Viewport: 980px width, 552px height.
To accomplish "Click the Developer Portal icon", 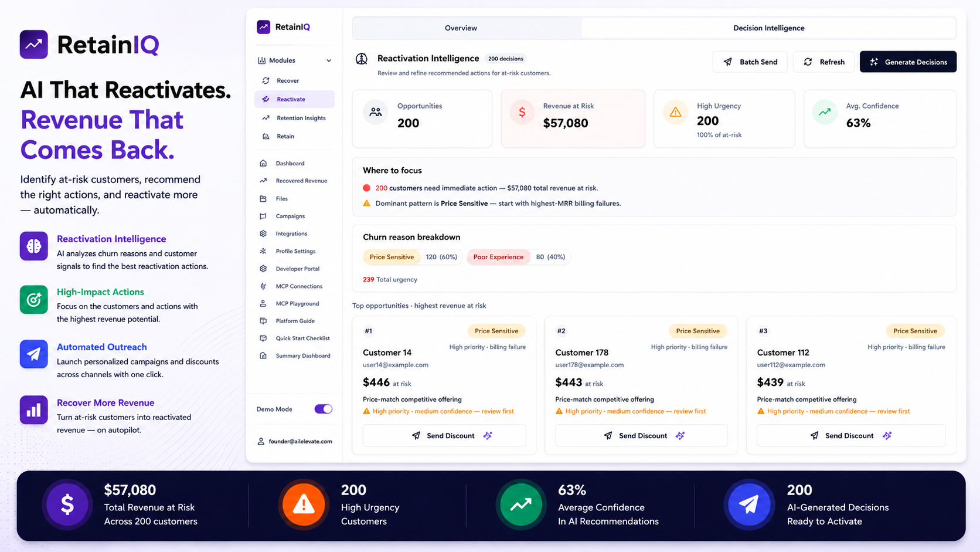I will click(x=263, y=269).
